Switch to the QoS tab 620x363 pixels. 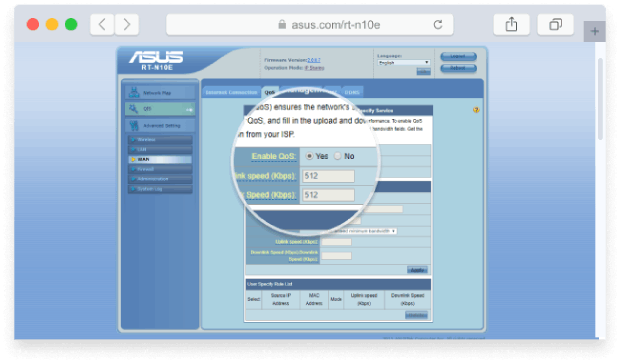pyautogui.click(x=270, y=92)
